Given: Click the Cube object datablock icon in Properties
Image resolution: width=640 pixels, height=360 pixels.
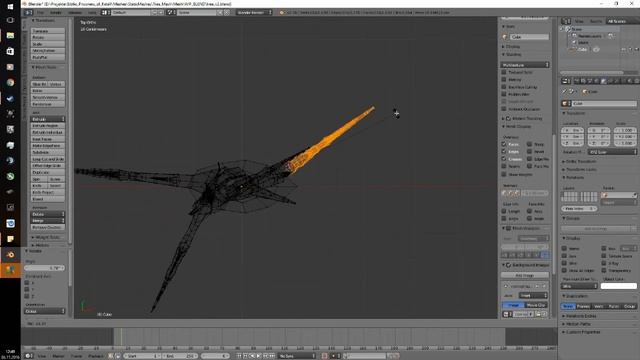Looking at the screenshot, I should (x=566, y=104).
